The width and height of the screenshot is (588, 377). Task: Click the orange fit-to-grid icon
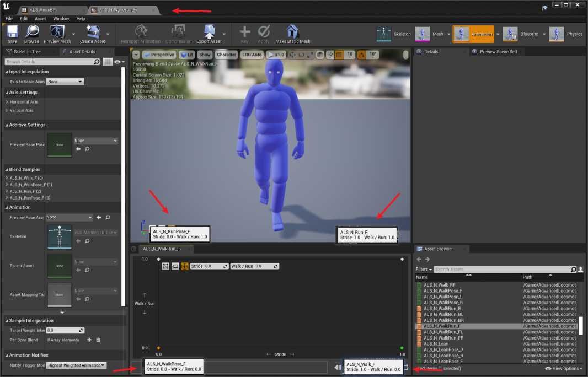click(x=184, y=266)
